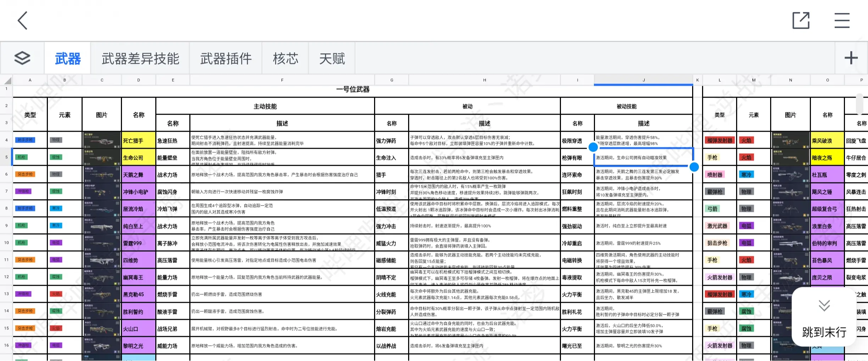Image resolution: width=868 pixels, height=361 pixels.
Task: Tap the share/export icon at top right
Action: 801,20
